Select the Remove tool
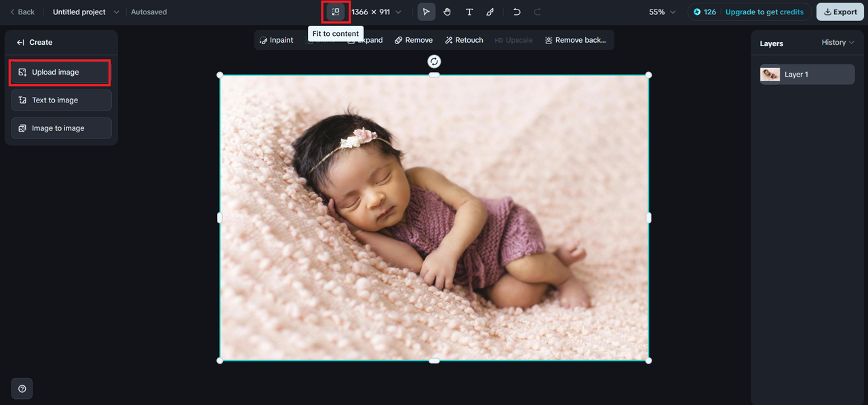868x405 pixels. point(414,40)
